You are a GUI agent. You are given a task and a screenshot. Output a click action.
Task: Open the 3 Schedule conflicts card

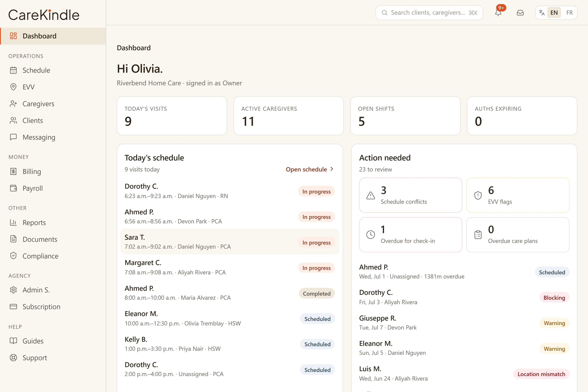[x=411, y=195]
